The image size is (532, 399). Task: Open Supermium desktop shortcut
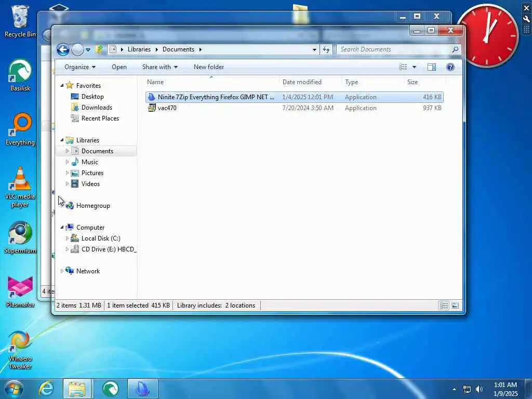point(20,237)
